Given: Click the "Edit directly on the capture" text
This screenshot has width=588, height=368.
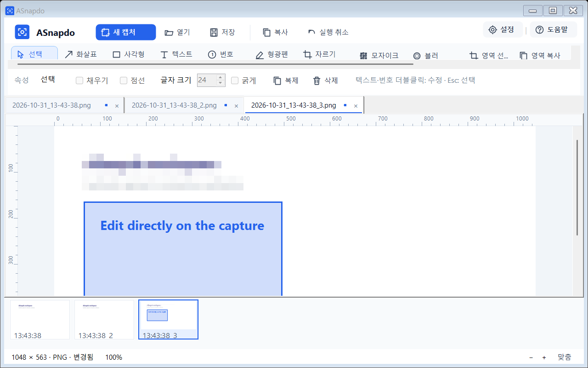Looking at the screenshot, I should pos(182,226).
